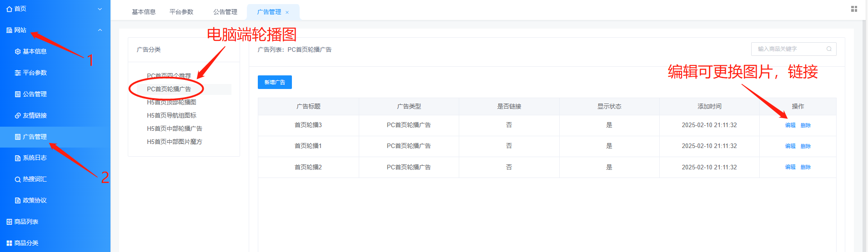Click the 平台参数 sliders icon in sidebar
Screen dimensions: 868x252
click(x=18, y=73)
